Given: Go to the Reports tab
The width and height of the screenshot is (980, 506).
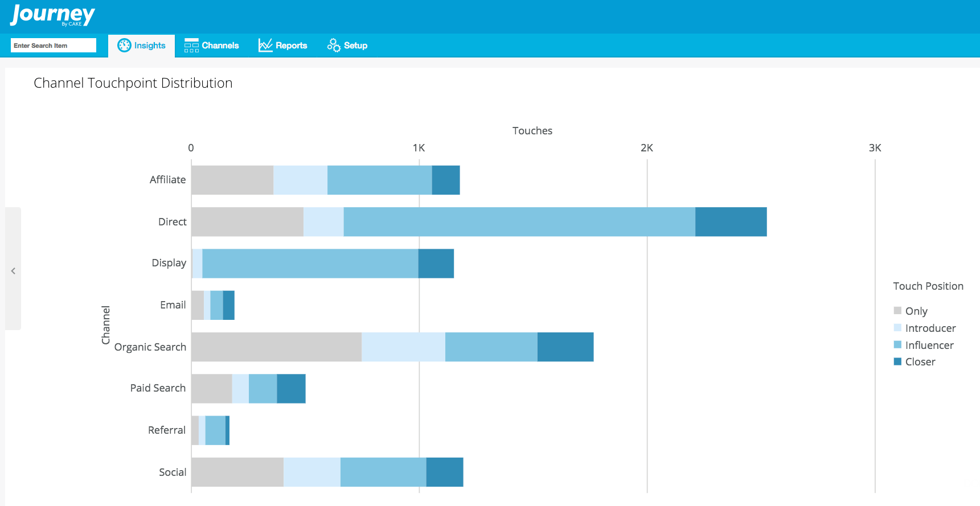Looking at the screenshot, I should pos(282,46).
